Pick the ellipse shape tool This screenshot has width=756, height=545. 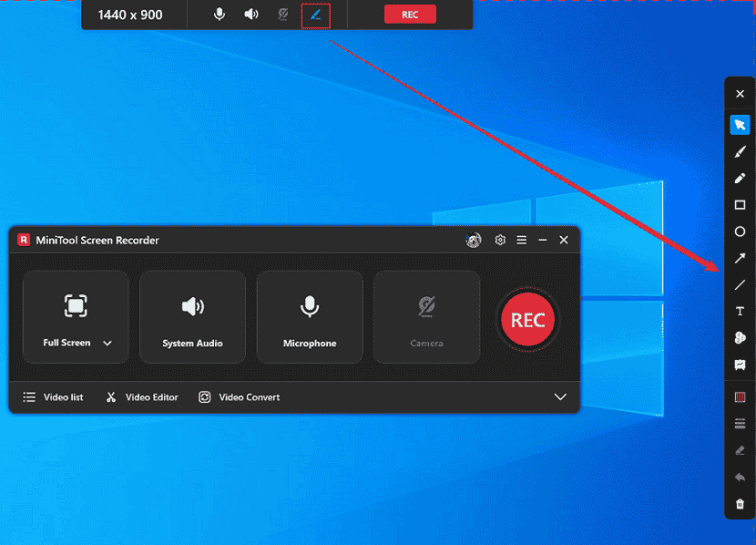[x=740, y=231]
